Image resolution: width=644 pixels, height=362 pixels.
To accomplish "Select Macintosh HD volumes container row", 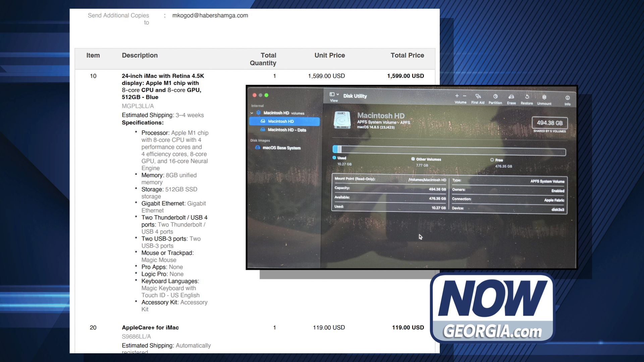I will pyautogui.click(x=284, y=113).
